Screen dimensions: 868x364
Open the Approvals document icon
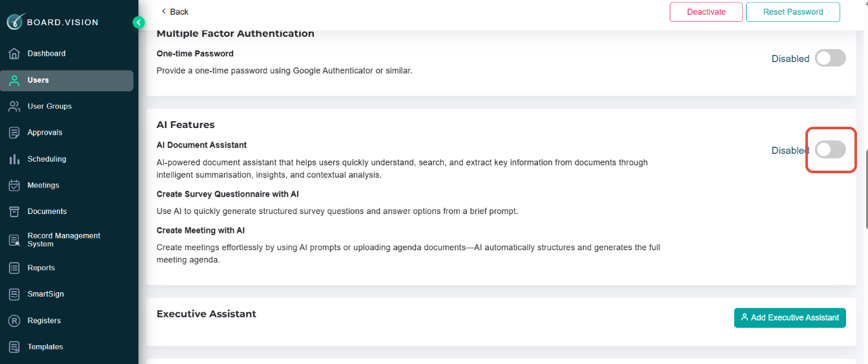[14, 133]
